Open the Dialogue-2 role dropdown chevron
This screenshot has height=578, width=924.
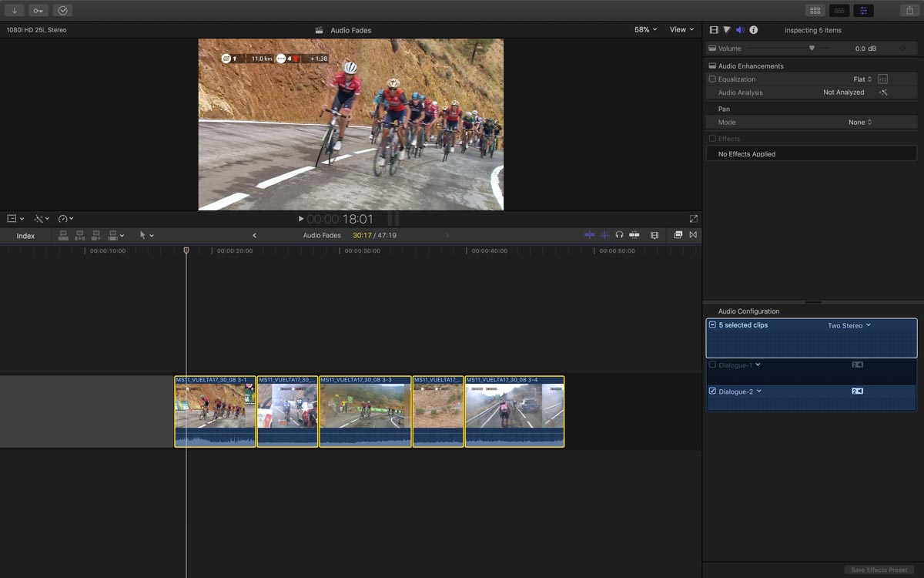coord(758,391)
